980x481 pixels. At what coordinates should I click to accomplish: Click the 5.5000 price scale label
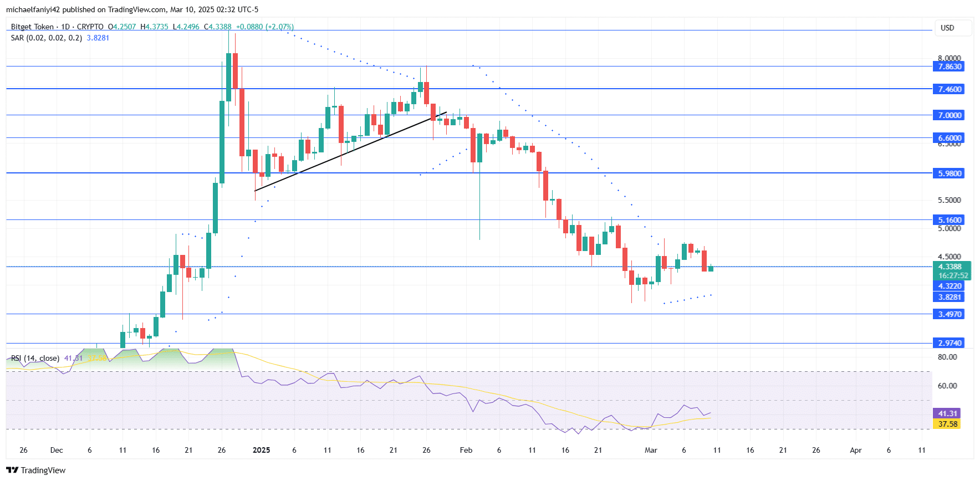(x=949, y=200)
